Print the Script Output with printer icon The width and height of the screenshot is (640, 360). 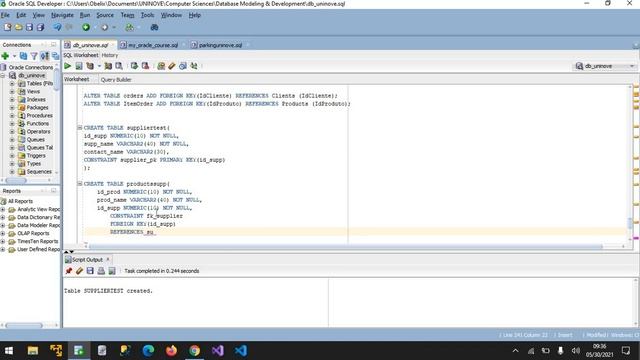pos(101,271)
